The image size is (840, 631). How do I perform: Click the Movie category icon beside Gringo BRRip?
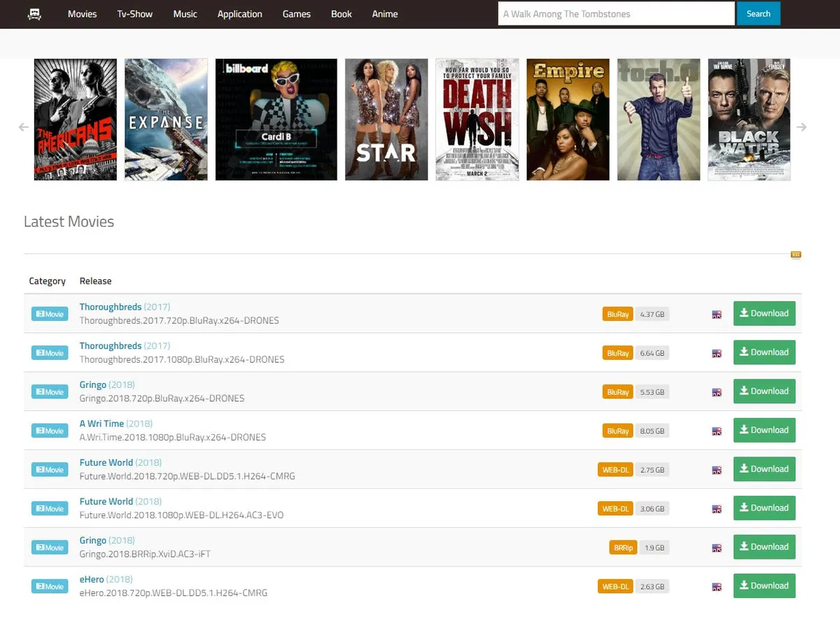49,547
